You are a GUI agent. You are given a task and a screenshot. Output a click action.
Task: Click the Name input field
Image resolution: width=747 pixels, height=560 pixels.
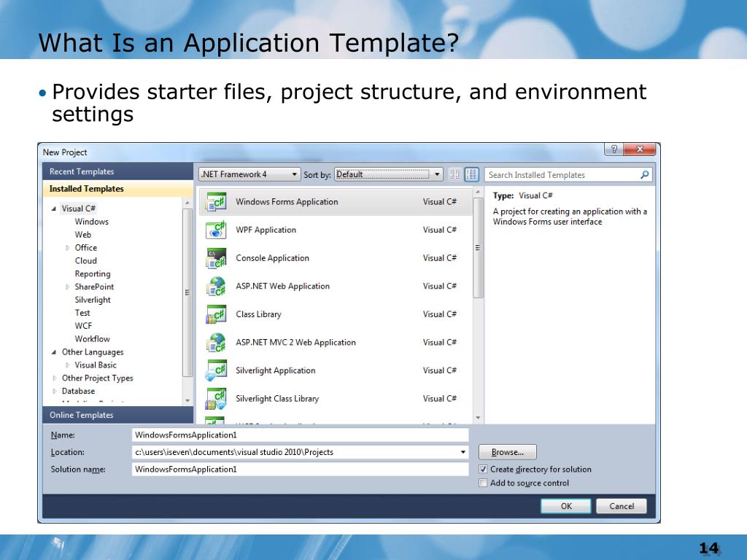[300, 435]
